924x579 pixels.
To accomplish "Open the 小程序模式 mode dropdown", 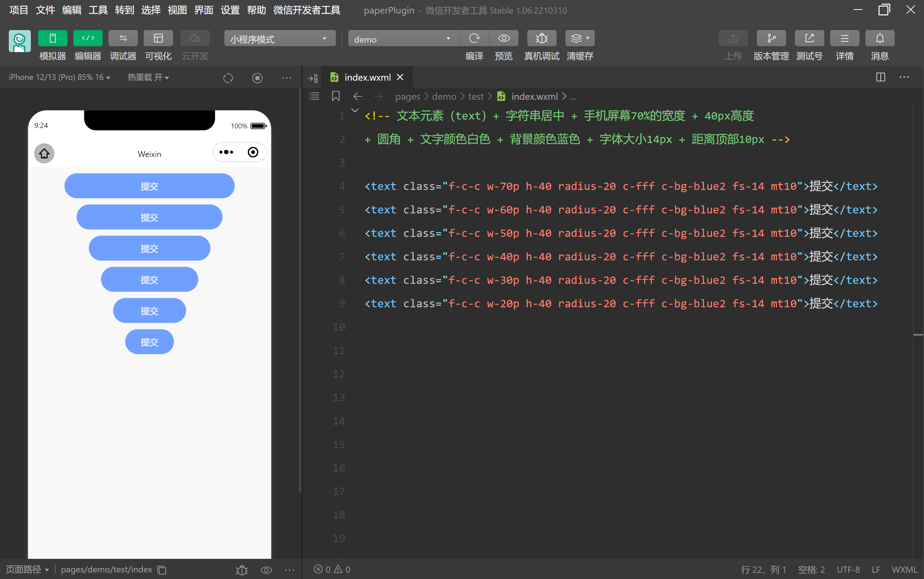I will coord(279,39).
